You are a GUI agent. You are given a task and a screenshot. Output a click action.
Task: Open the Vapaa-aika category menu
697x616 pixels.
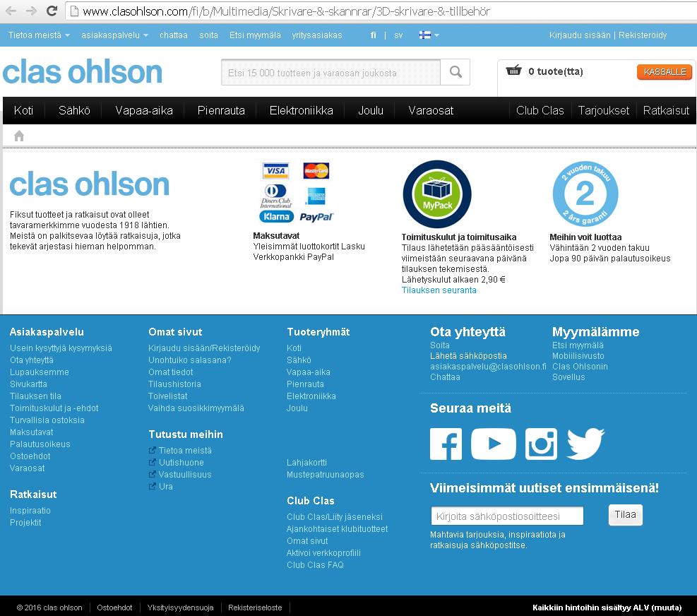pos(143,110)
